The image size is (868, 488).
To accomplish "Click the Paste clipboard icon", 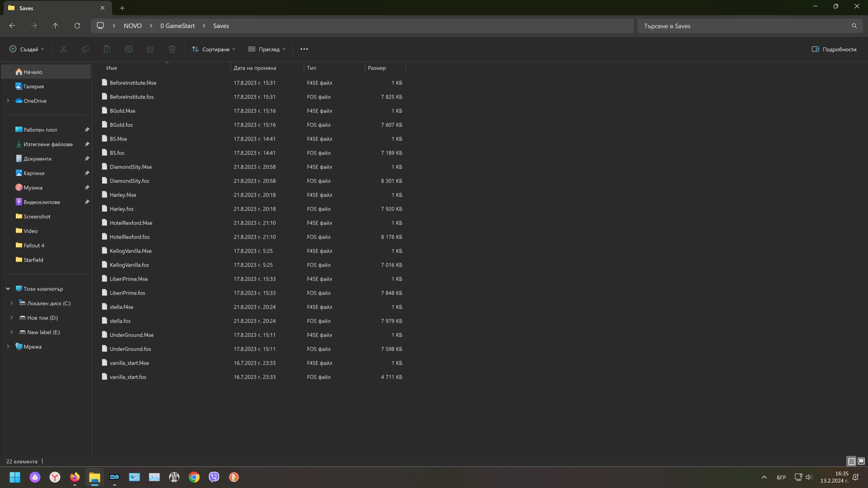I will (x=107, y=49).
